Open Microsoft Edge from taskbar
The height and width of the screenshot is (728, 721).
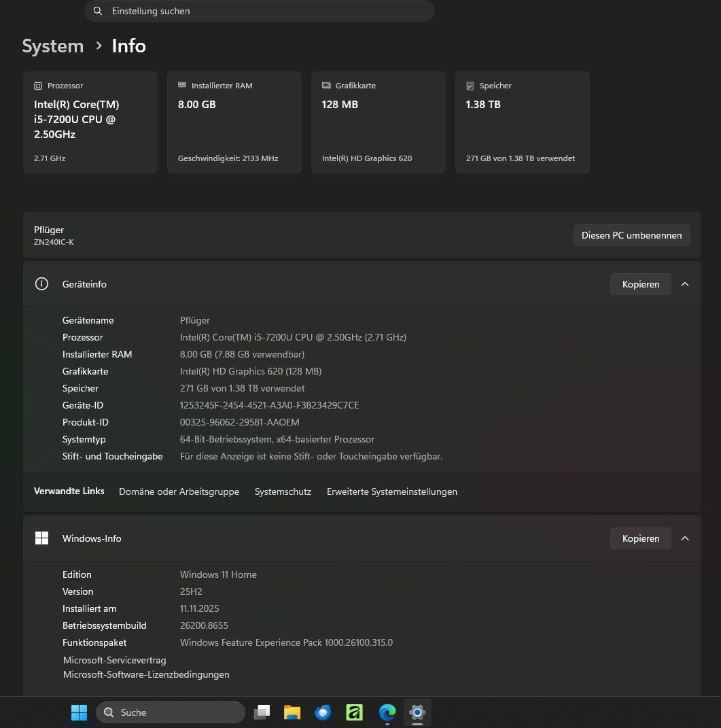pos(387,712)
